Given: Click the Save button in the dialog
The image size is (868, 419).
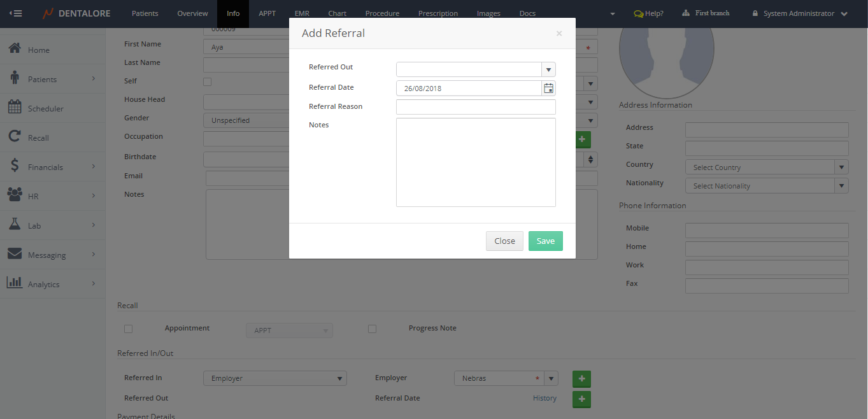Looking at the screenshot, I should 545,241.
